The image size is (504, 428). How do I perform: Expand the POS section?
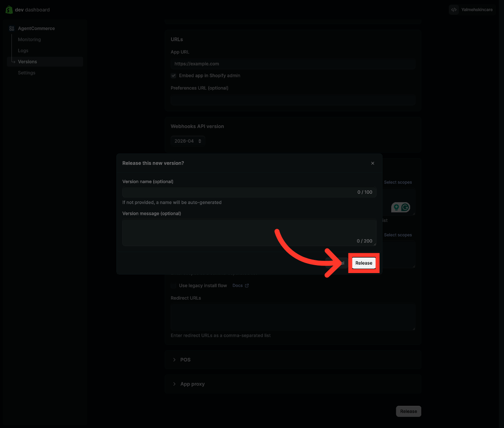(x=293, y=360)
